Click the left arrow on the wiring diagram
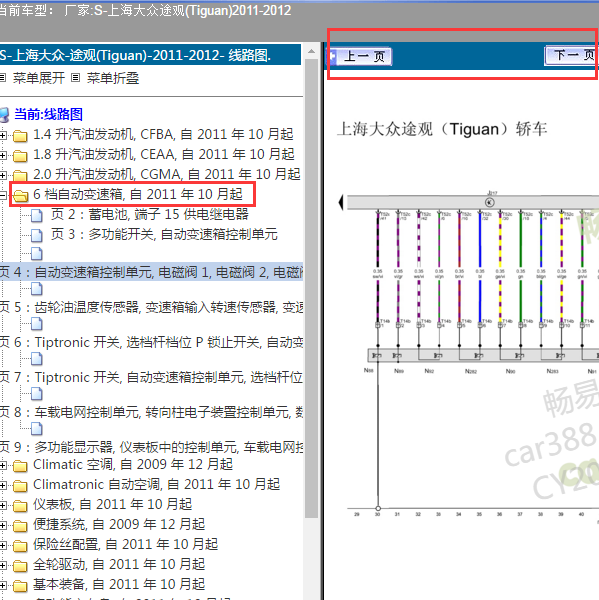The image size is (599, 600). click(341, 202)
